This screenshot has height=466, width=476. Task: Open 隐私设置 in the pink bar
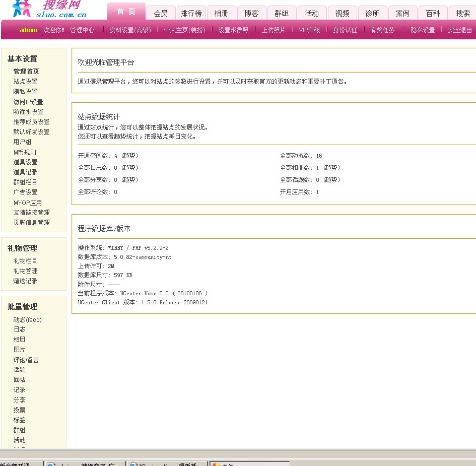(x=423, y=30)
